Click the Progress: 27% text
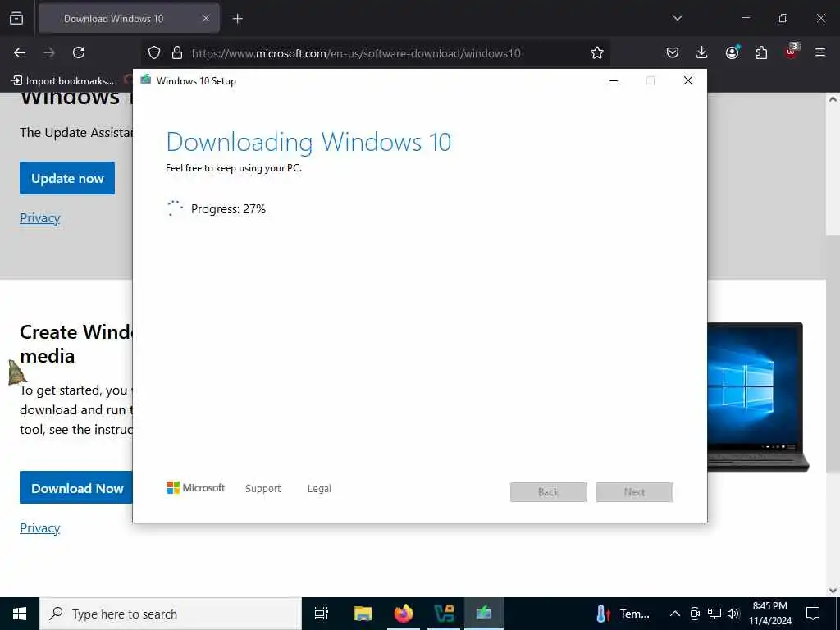Image resolution: width=840 pixels, height=630 pixels. click(228, 209)
